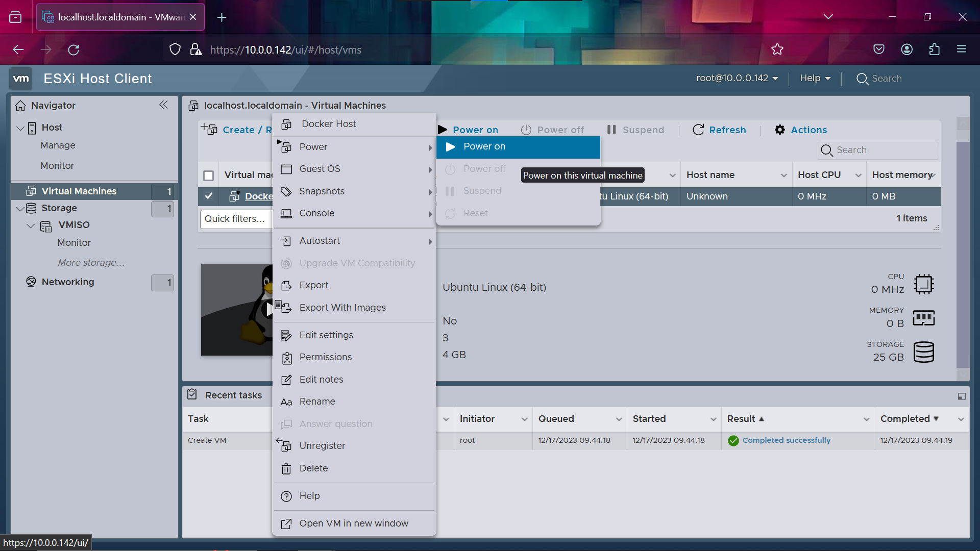Click More storage... link

(91, 263)
